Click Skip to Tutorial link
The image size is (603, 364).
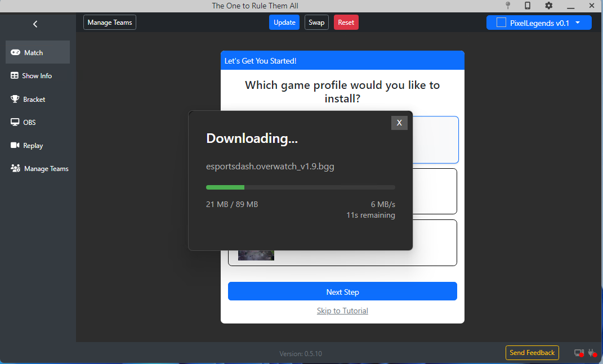pyautogui.click(x=342, y=310)
